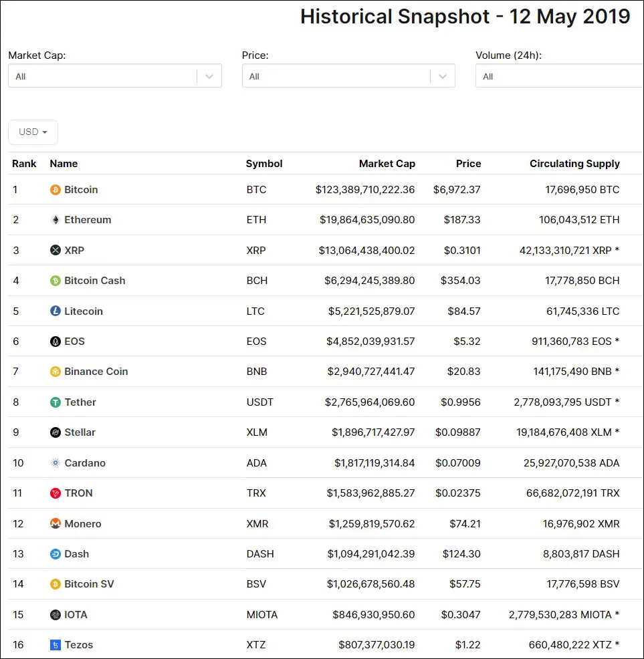Select Cardano market cap $1,817,119,314.84

pos(374,463)
